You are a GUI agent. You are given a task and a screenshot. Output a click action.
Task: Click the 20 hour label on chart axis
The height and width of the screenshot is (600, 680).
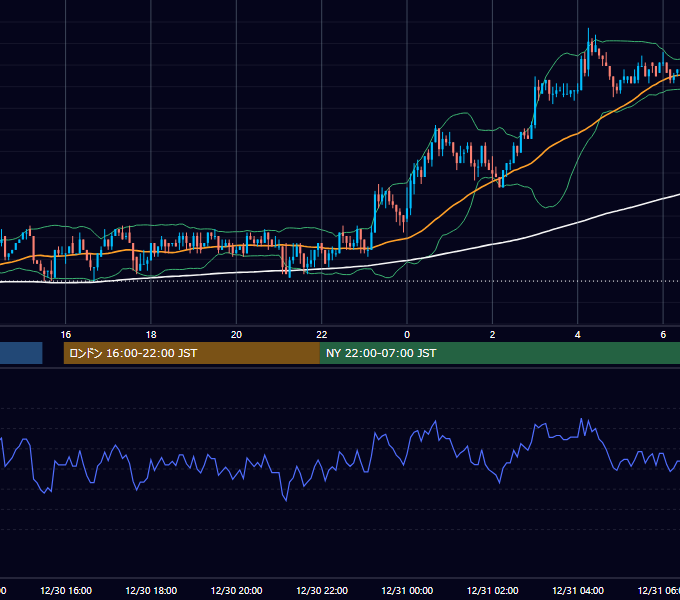click(236, 335)
